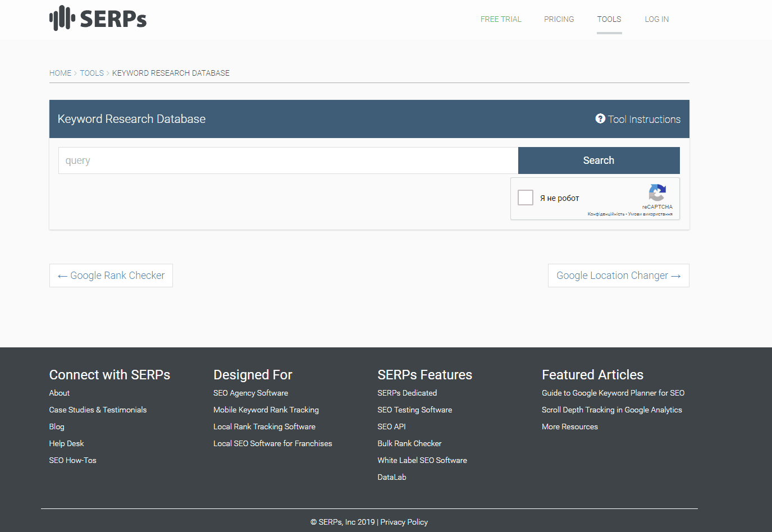Open Scroll Depth Tracking in Google Analytics
Screen dimensions: 772x532
tap(612, 410)
